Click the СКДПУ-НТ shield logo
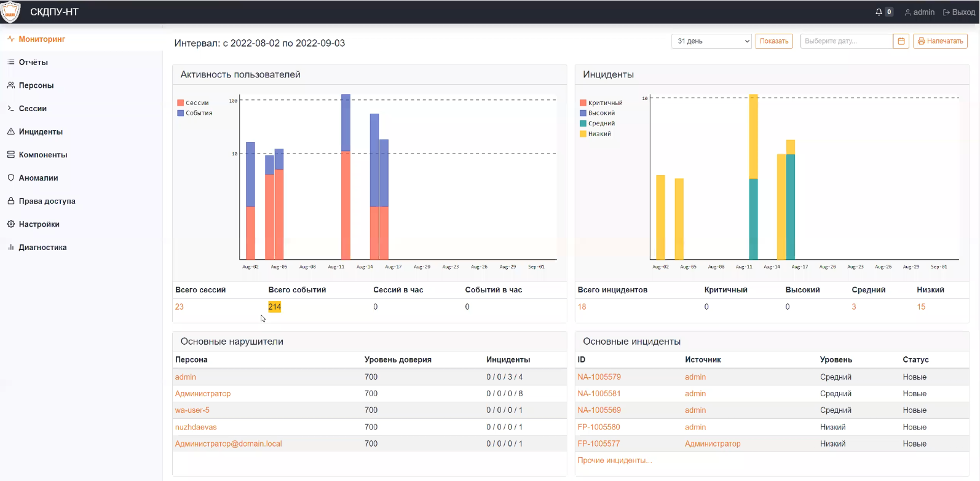980x481 pixels. [10, 12]
